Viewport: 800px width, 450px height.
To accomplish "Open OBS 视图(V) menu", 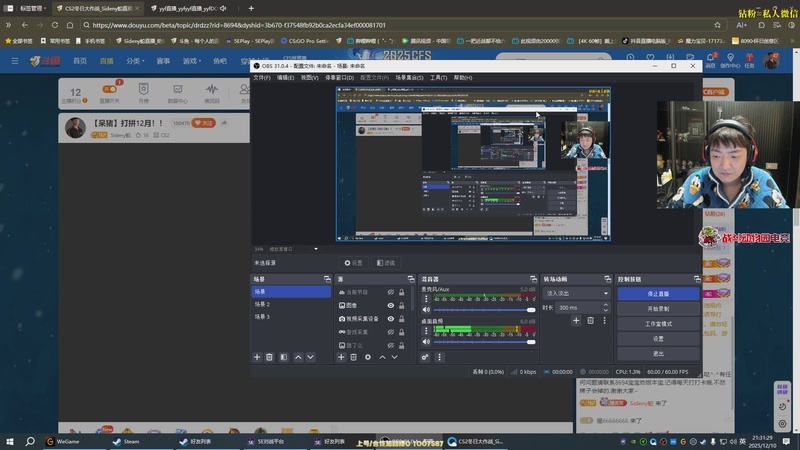I will pyautogui.click(x=309, y=78).
